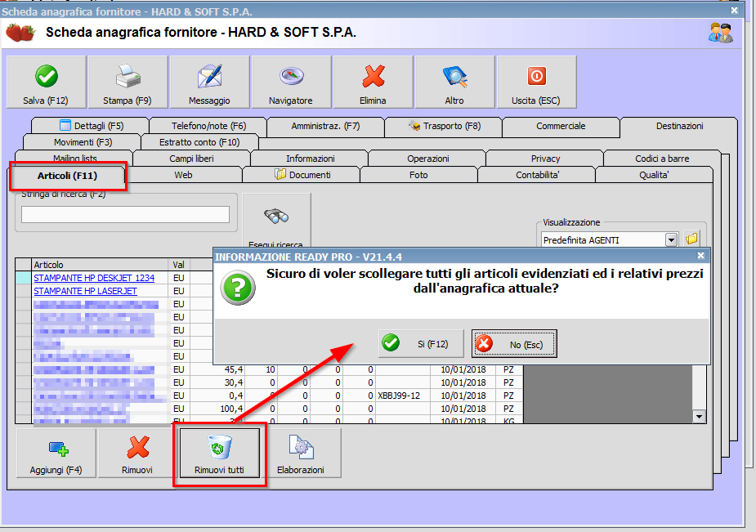Close the Scheda anagrafica fornitore window
Screen dimensions: 756x532
pyautogui.click(x=734, y=10)
